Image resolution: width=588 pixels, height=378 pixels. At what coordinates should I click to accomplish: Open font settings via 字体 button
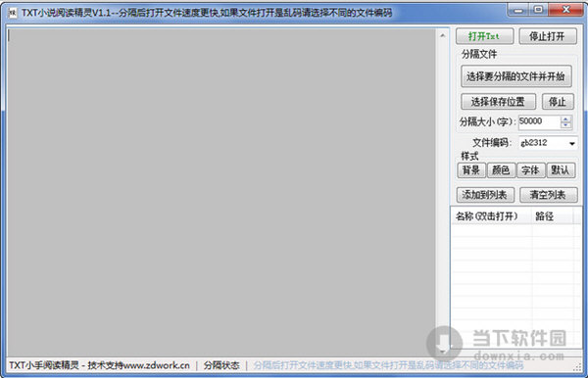click(x=530, y=170)
